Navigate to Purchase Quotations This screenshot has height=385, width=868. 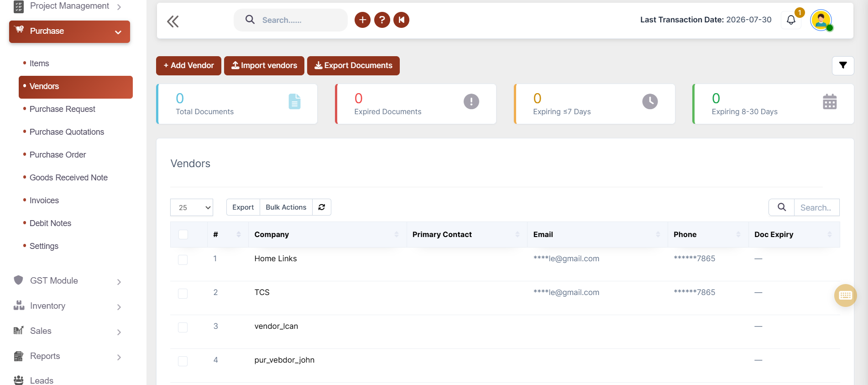click(x=67, y=132)
